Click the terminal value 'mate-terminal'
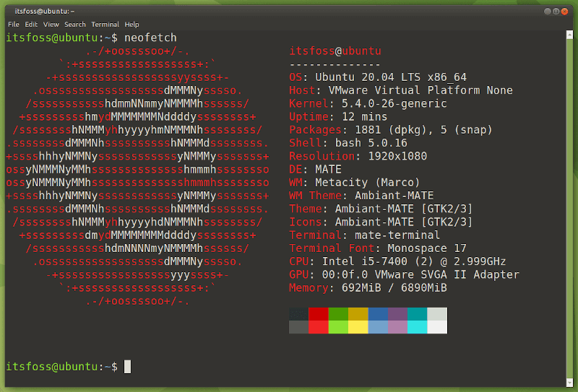The height and width of the screenshot is (392, 578). pos(397,235)
